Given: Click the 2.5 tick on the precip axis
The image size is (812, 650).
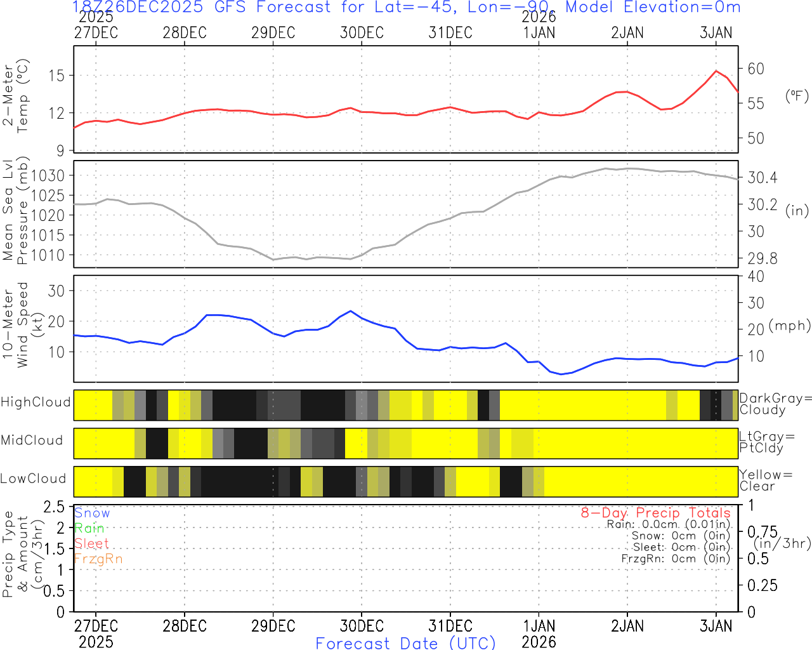Looking at the screenshot, I should pyautogui.click(x=54, y=507).
